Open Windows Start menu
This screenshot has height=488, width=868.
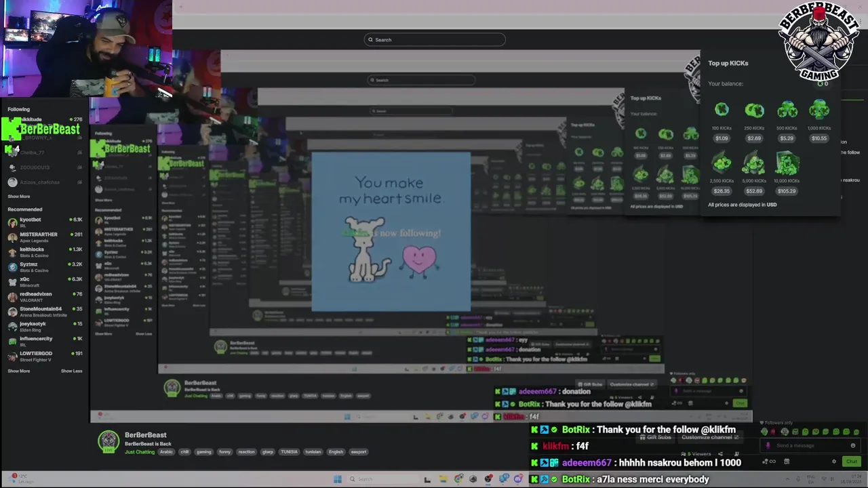point(337,479)
